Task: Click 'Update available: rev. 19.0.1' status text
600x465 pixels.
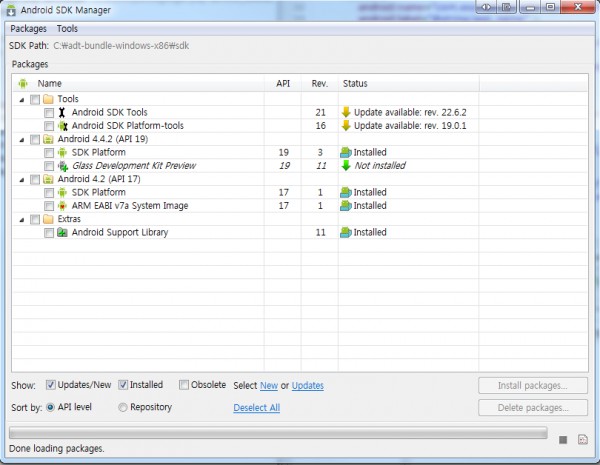Action: click(410, 126)
